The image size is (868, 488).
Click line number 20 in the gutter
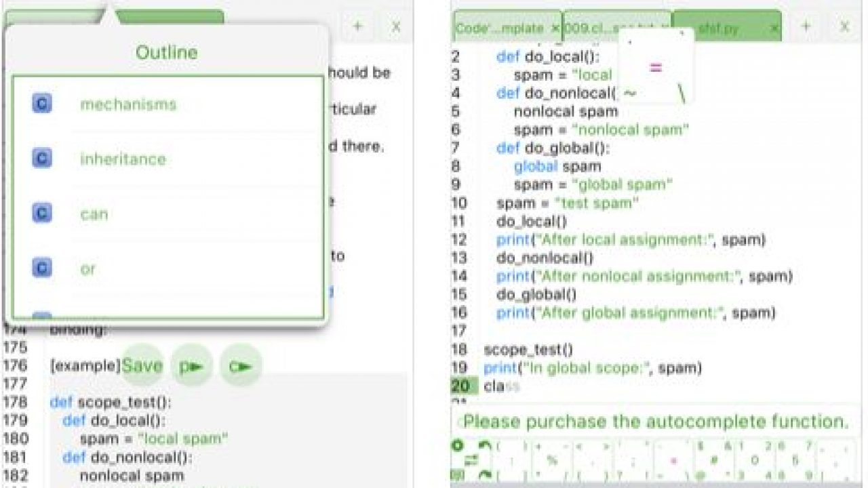(460, 386)
